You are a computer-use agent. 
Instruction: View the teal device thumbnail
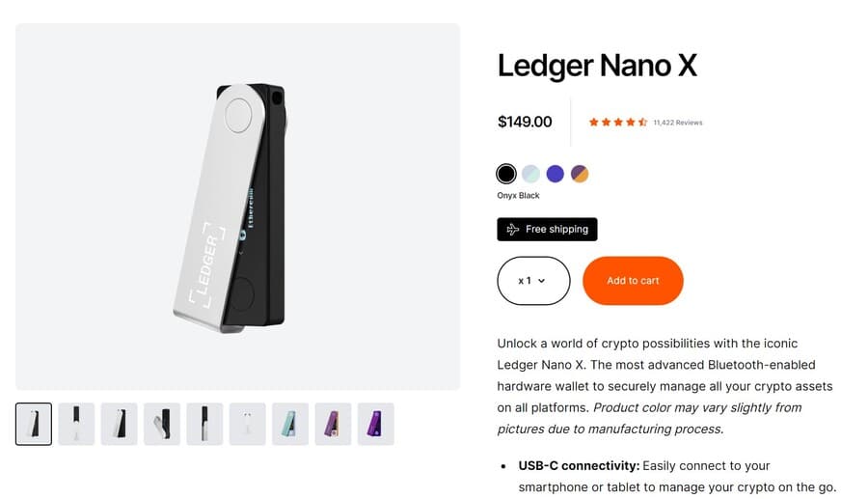click(x=290, y=424)
